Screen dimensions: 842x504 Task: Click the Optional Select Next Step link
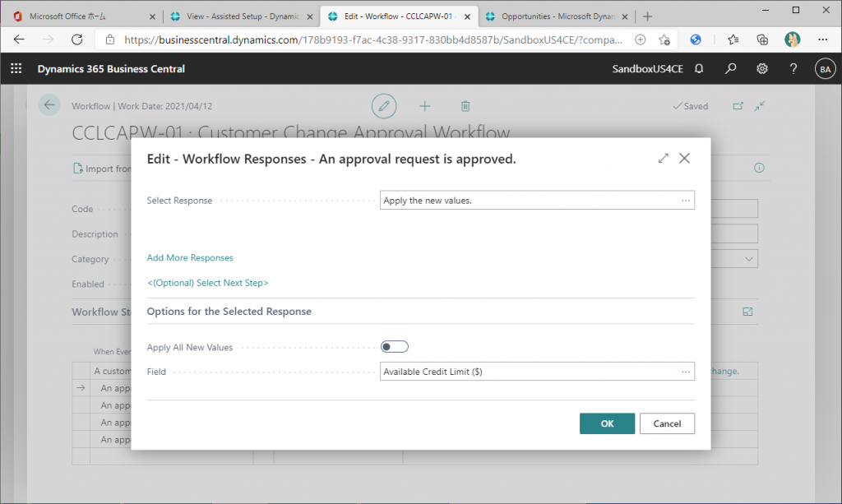click(208, 283)
